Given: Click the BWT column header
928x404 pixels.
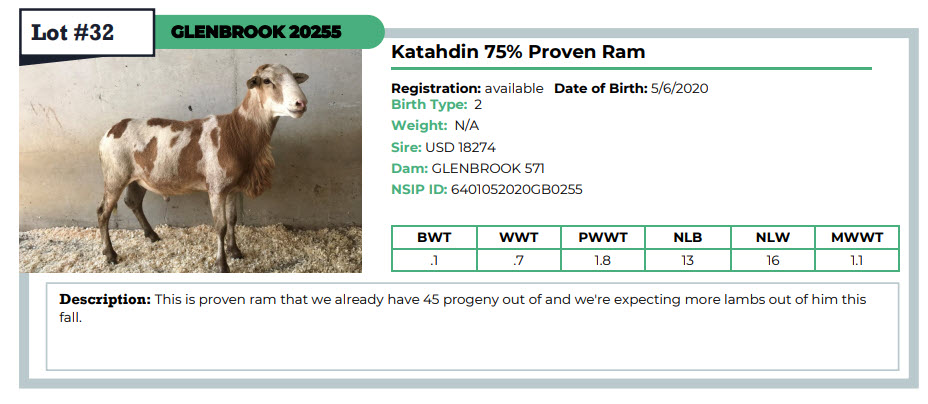Looking at the screenshot, I should (434, 238).
